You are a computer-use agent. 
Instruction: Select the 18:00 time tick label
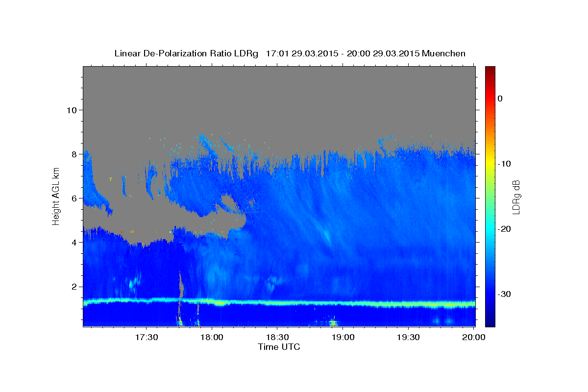coord(212,338)
